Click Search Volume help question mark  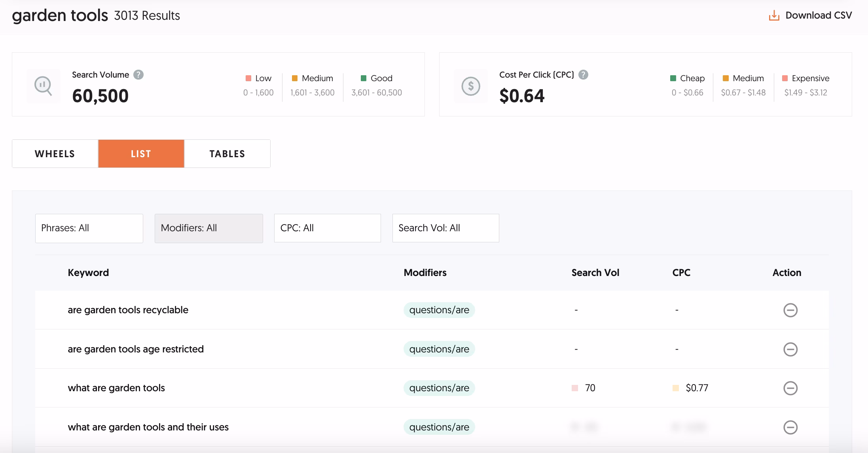click(x=138, y=75)
